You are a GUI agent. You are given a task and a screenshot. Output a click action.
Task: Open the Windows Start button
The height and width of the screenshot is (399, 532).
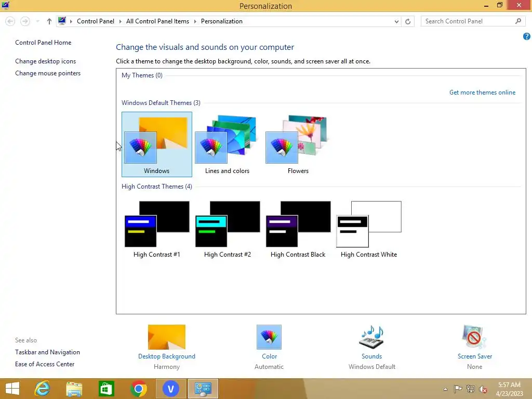(x=12, y=389)
